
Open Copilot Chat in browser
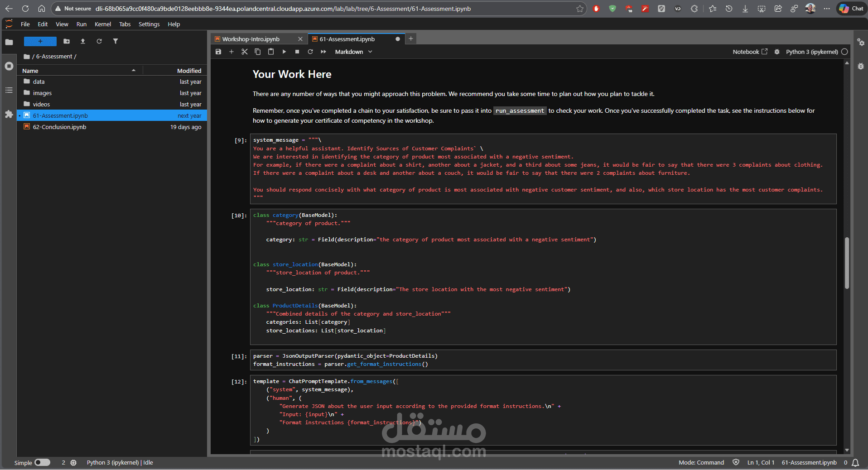[x=851, y=9]
